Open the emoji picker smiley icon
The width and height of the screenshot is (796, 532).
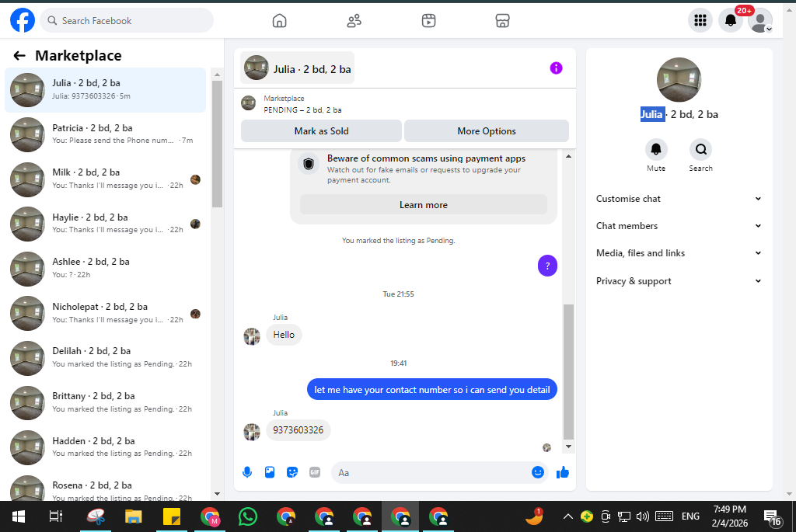tap(538, 472)
